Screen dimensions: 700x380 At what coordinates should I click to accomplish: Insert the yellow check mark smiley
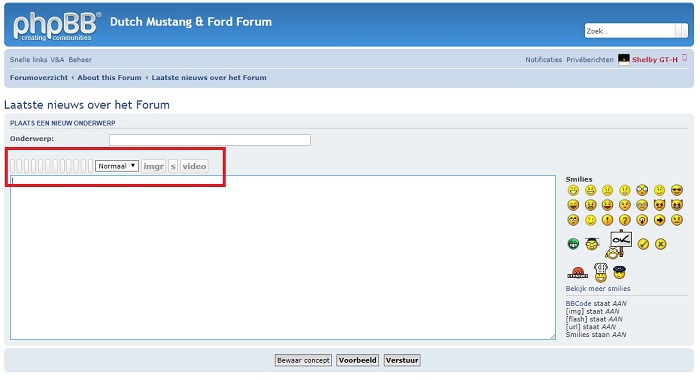pyautogui.click(x=643, y=244)
